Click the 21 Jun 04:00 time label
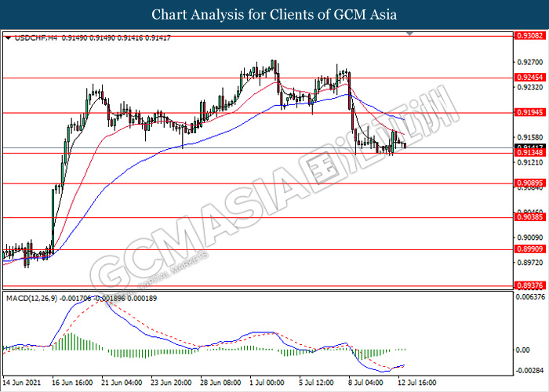This screenshot has width=549, height=392. point(122,383)
